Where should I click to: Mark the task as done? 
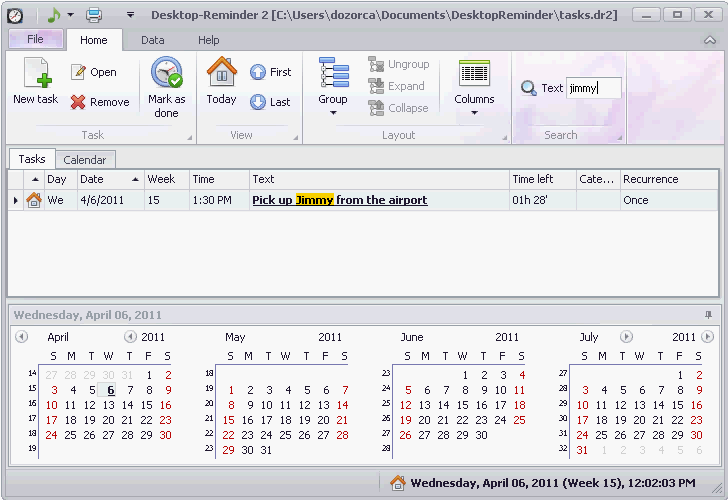coord(166,76)
